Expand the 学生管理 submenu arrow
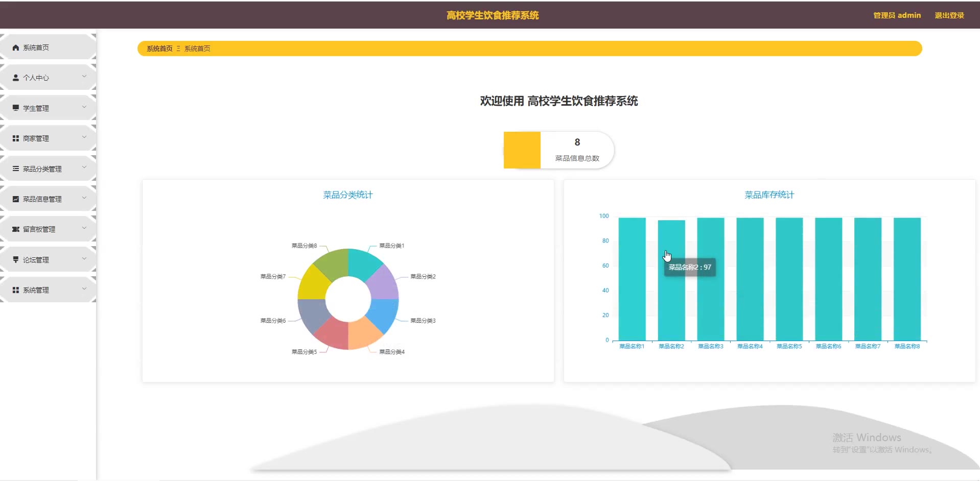980x481 pixels. (x=84, y=107)
